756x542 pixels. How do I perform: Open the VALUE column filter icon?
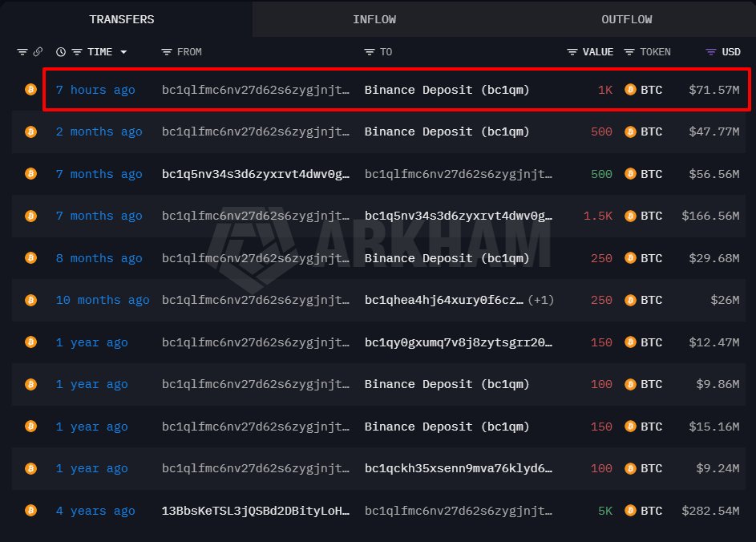pyautogui.click(x=572, y=51)
